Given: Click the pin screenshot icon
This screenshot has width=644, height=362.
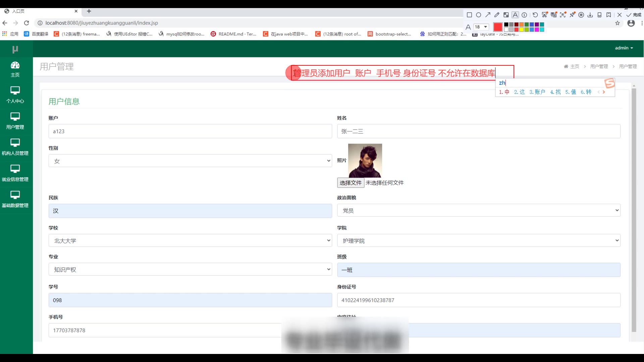Looking at the screenshot, I should [x=572, y=15].
